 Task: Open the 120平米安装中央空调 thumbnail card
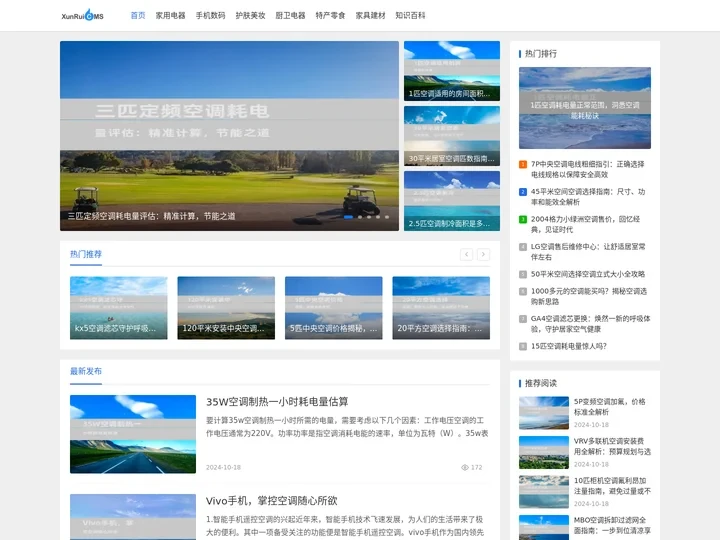point(226,308)
